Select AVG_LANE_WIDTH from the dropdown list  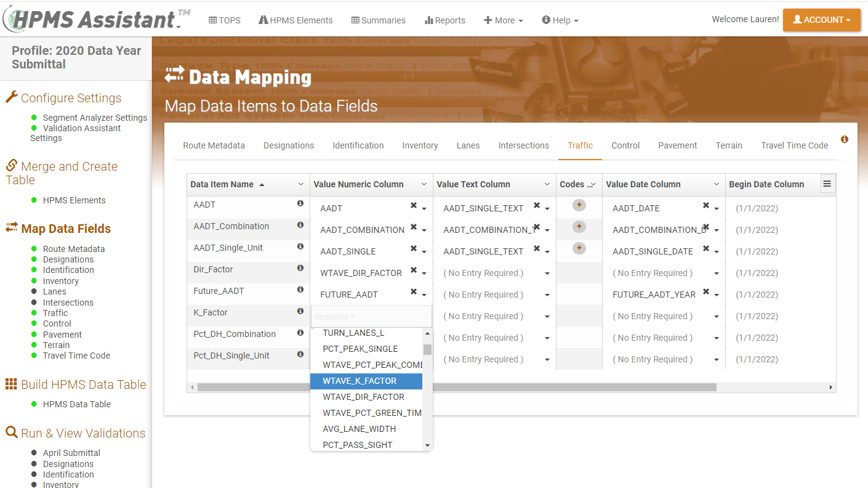point(366,429)
